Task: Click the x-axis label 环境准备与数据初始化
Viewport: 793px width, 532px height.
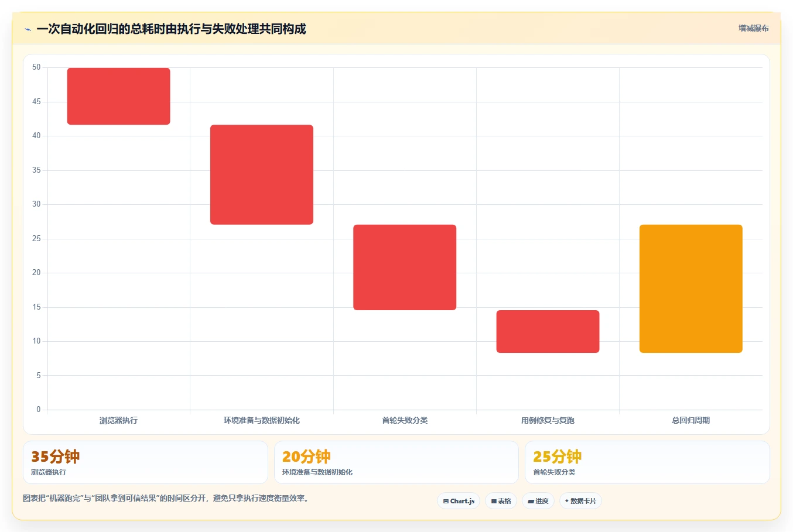Action: [262, 420]
